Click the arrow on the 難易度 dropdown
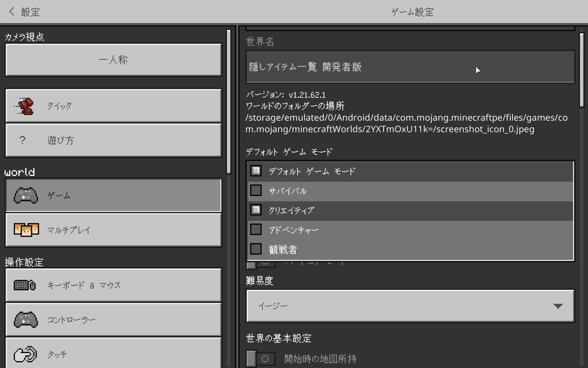The width and height of the screenshot is (588, 368). 558,306
